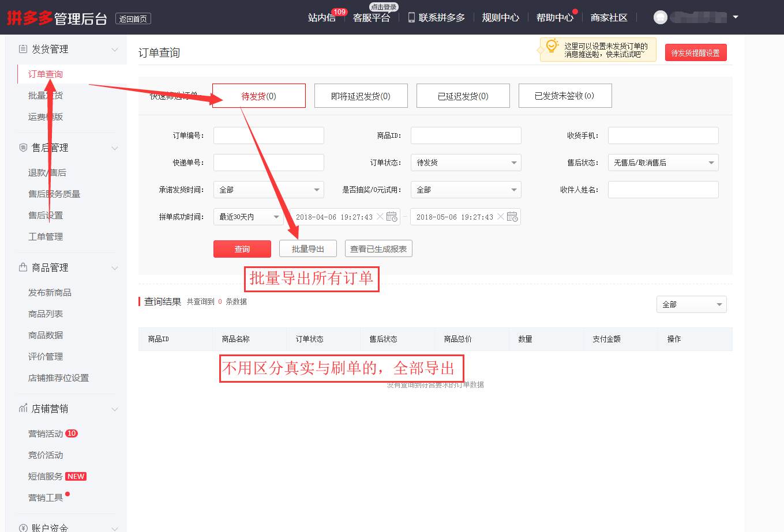This screenshot has width=784, height=532.
Task: Collapse the 店铺营销 menu section
Action: [115, 409]
